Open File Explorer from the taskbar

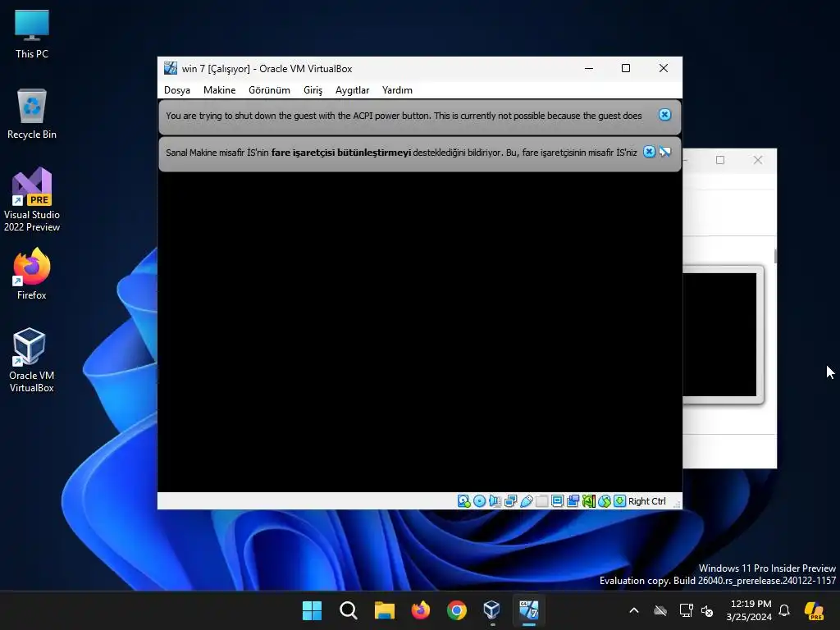coord(384,610)
